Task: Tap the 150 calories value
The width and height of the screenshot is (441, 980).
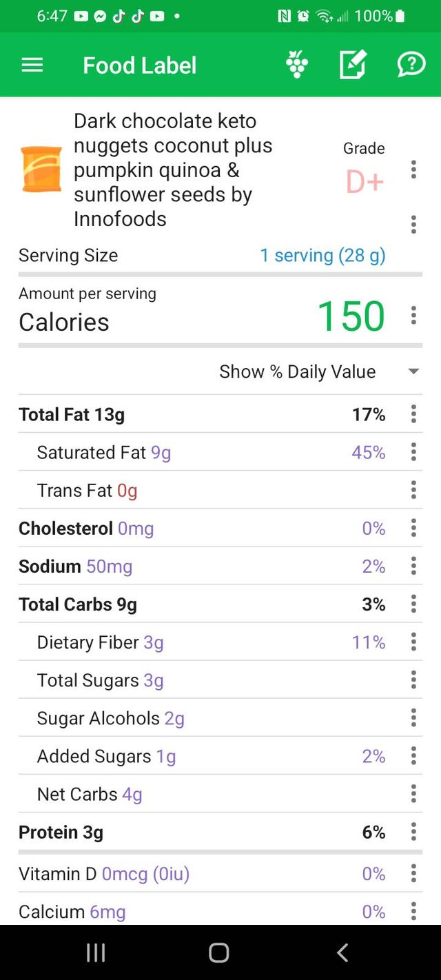Action: point(351,316)
